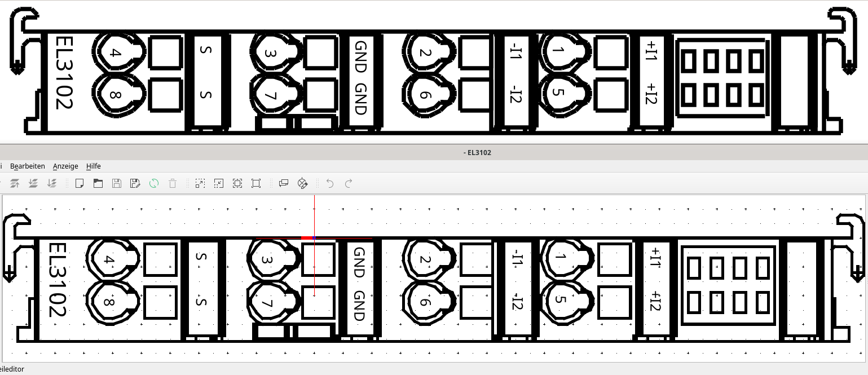
Task: Click the raise element layer icon
Action: tap(15, 183)
